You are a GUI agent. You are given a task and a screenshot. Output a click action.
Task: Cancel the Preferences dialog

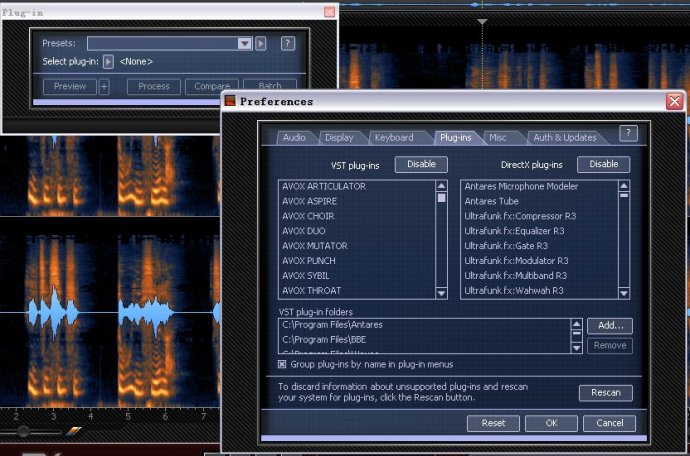609,423
